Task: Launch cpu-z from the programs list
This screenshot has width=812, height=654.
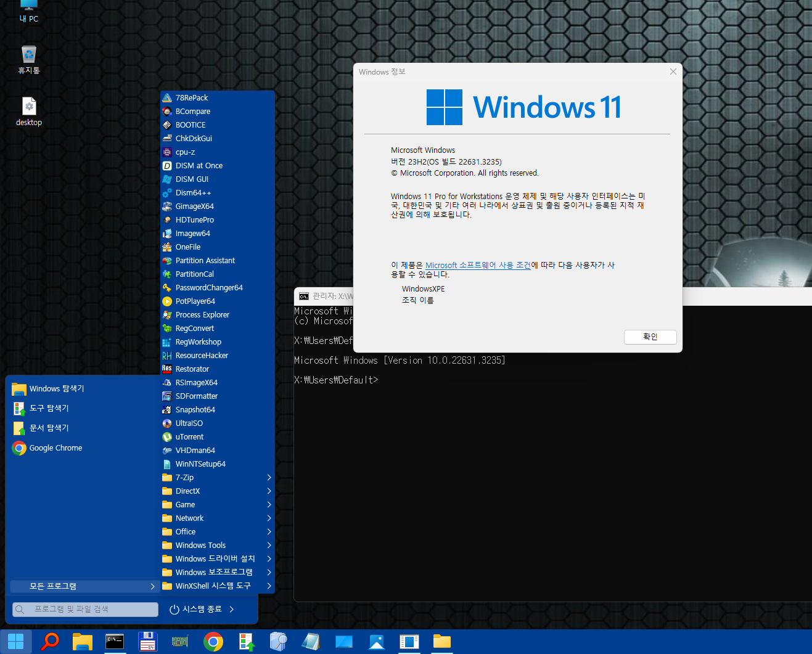Action: [x=217, y=152]
